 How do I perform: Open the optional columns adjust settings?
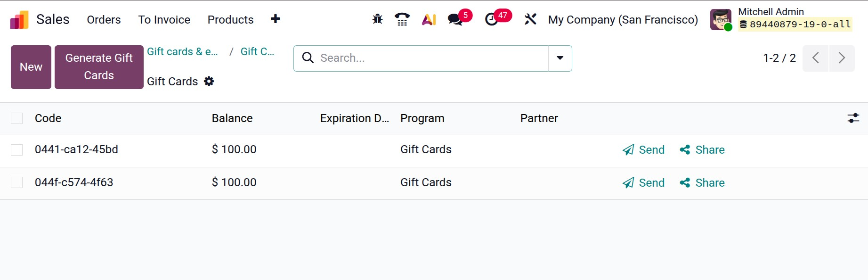pyautogui.click(x=853, y=118)
